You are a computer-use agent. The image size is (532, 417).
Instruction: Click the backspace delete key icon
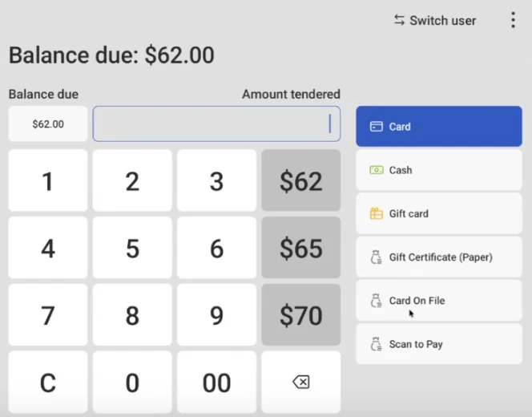click(301, 382)
